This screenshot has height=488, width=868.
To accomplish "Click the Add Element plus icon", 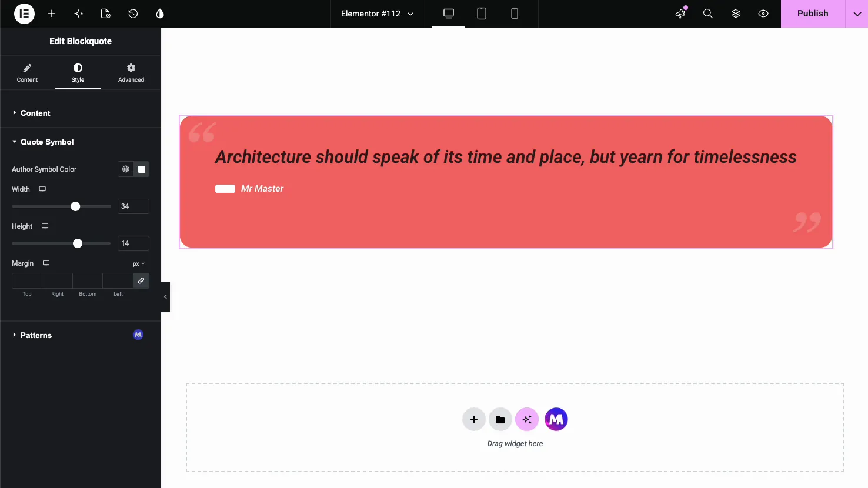I will (x=52, y=14).
